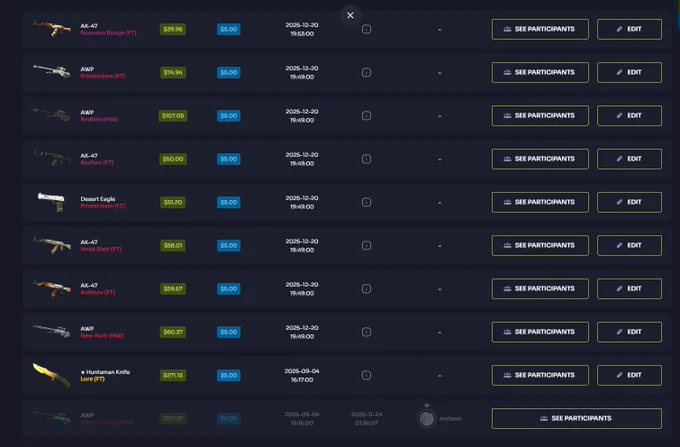Screen dimensions: 680x447
Task: Click the '★ Huntsman Knife' item name
Action: tap(105, 372)
